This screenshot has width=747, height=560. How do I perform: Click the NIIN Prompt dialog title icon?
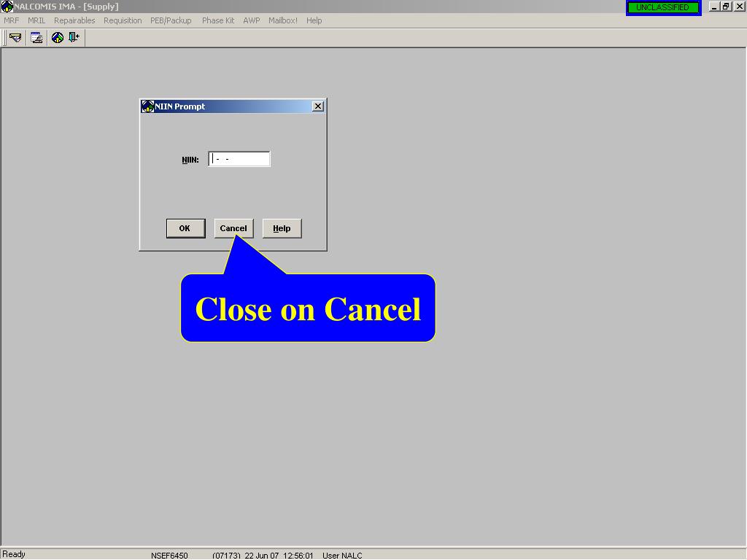[x=147, y=106]
